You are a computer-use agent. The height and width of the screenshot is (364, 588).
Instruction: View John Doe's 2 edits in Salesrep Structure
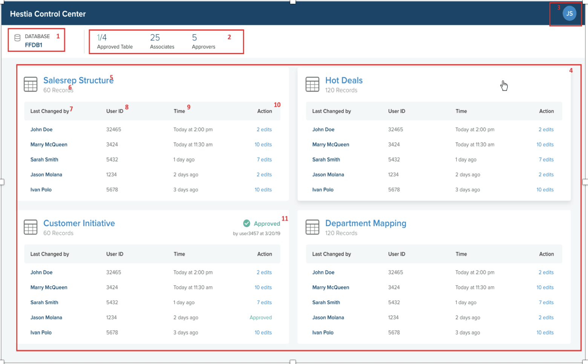(x=264, y=129)
